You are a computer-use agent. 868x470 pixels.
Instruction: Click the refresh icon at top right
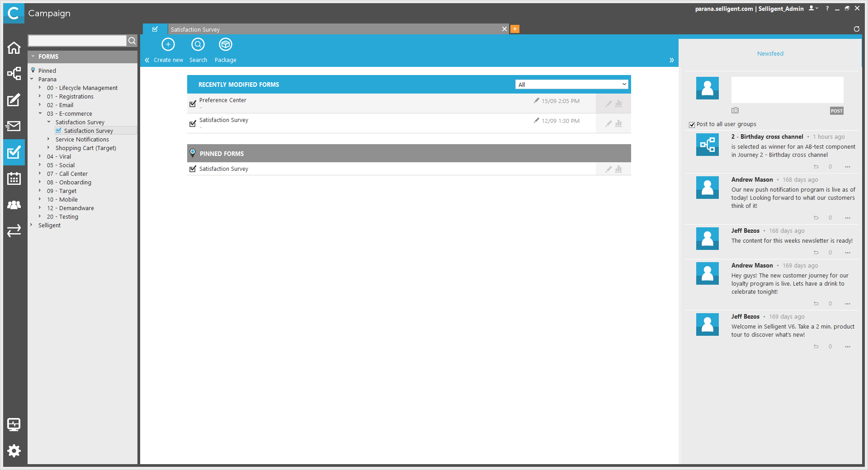(856, 29)
